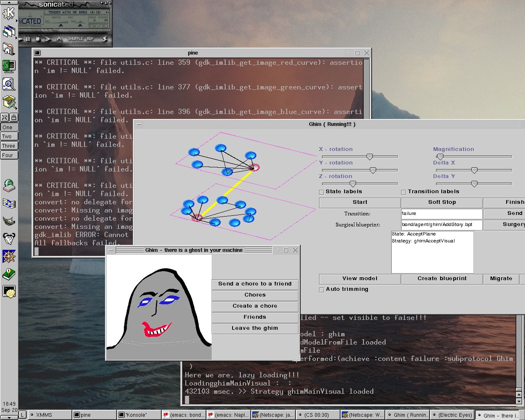Image resolution: width=525 pixels, height=420 pixels.
Task: Open the pine window menu icon
Action: point(37,53)
